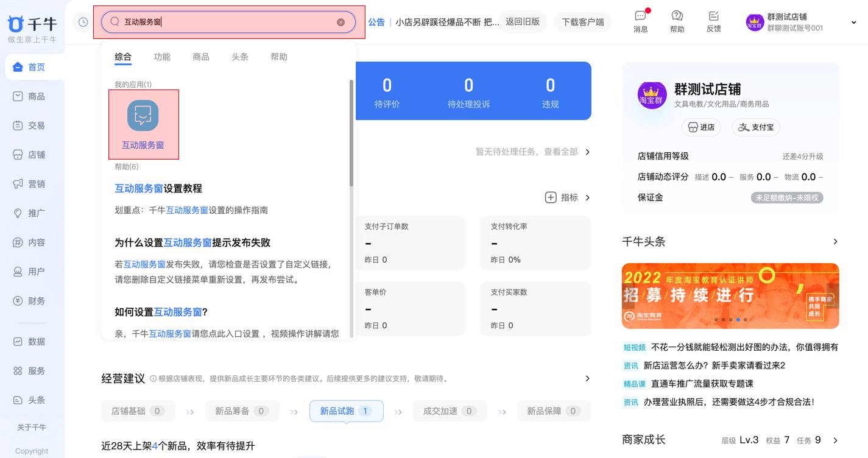This screenshot has width=868, height=458.
Task: Click 下载客户端 button
Action: point(583,22)
